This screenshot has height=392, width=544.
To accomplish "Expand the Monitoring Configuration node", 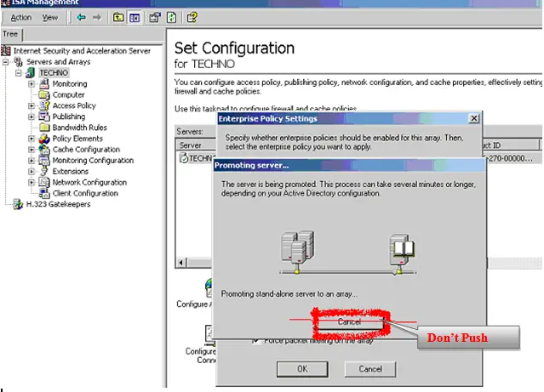I will tap(31, 161).
